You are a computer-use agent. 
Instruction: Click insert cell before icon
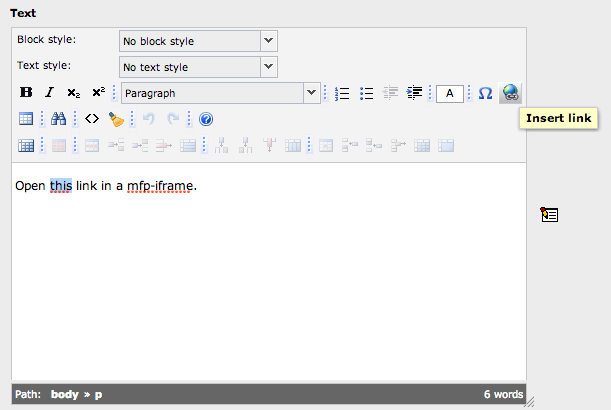pos(350,146)
